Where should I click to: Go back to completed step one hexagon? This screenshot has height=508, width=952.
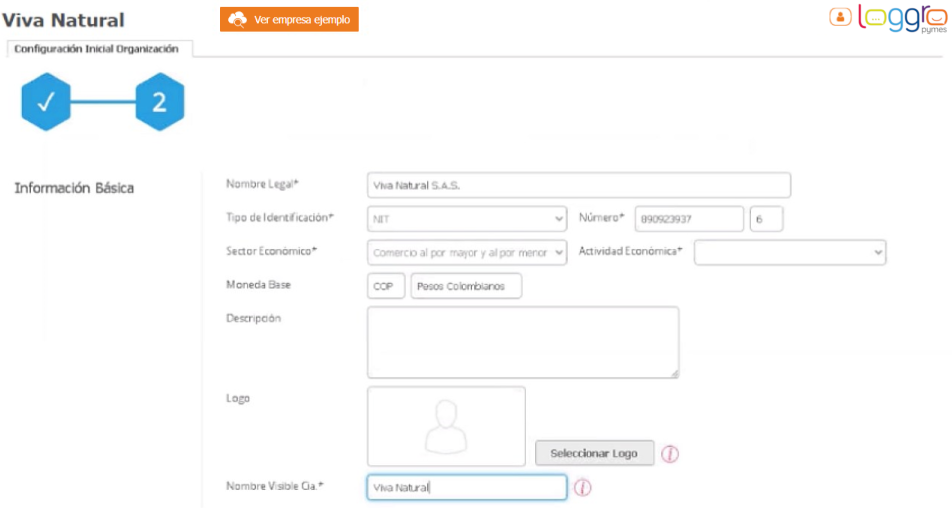[46, 102]
